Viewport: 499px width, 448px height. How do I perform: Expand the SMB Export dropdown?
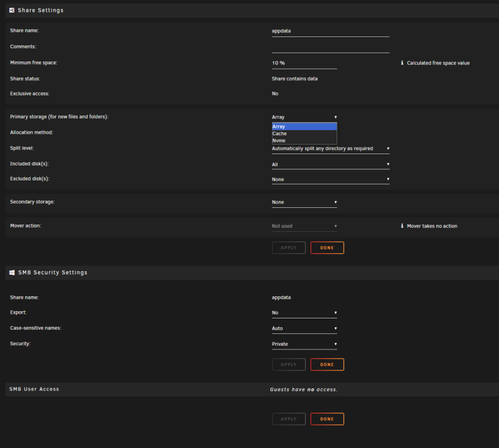[304, 312]
